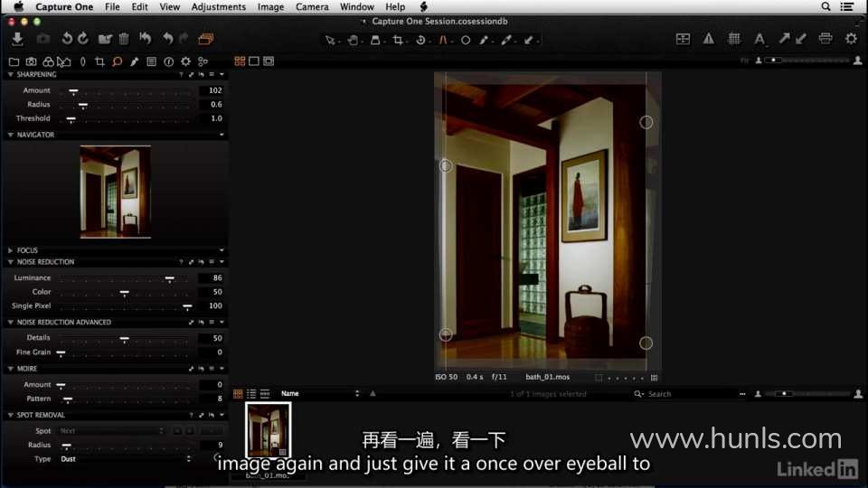Open the Lens correction tool tab
The image size is (868, 488).
pos(83,61)
